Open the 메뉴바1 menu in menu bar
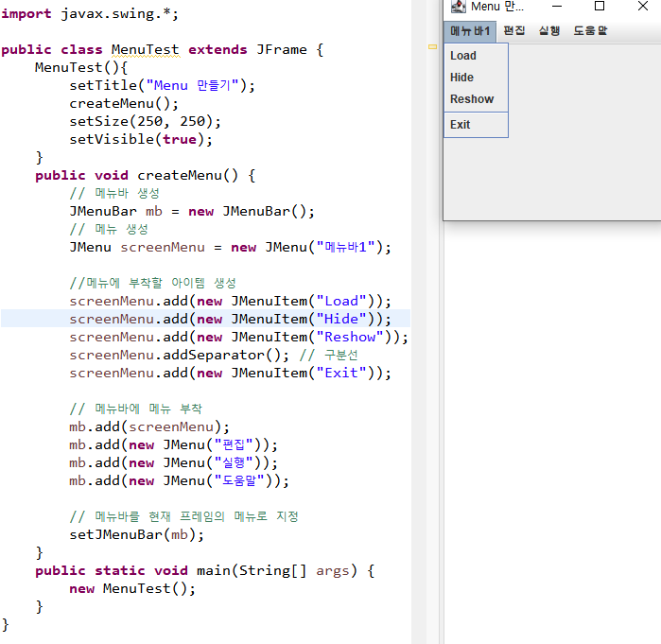661x644 pixels. [470, 31]
